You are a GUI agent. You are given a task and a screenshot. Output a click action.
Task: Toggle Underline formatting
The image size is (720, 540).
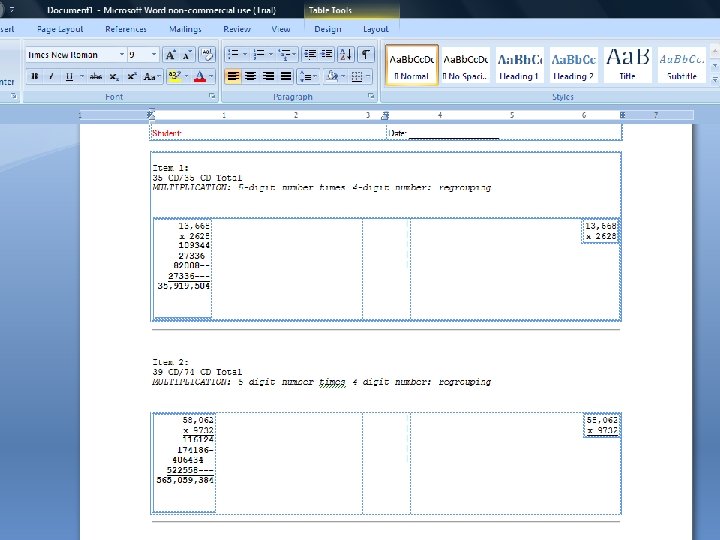pos(69,76)
